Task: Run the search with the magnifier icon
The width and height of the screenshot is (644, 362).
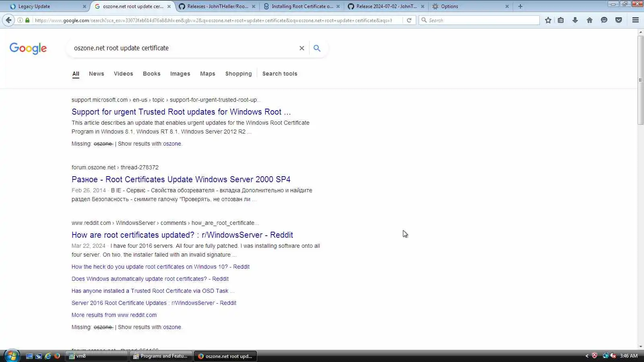Action: [317, 48]
